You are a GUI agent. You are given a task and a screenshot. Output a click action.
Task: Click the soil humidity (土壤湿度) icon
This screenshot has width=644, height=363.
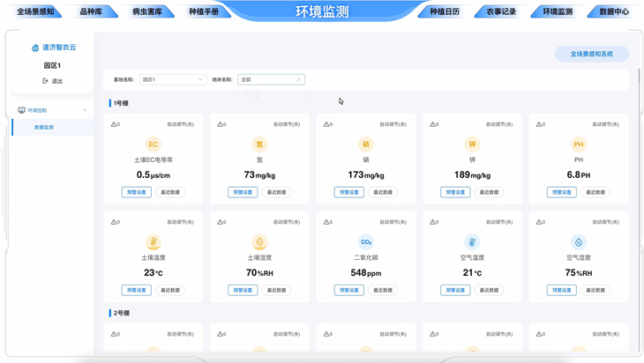click(x=259, y=242)
